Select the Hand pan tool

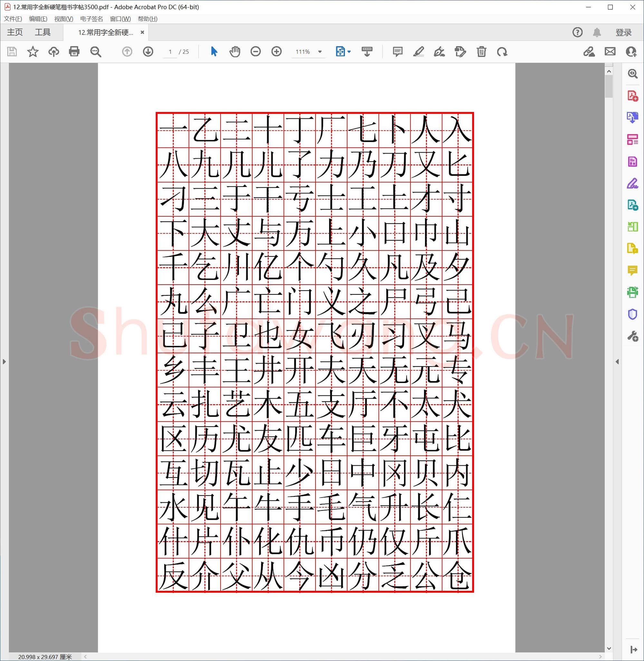coord(235,51)
